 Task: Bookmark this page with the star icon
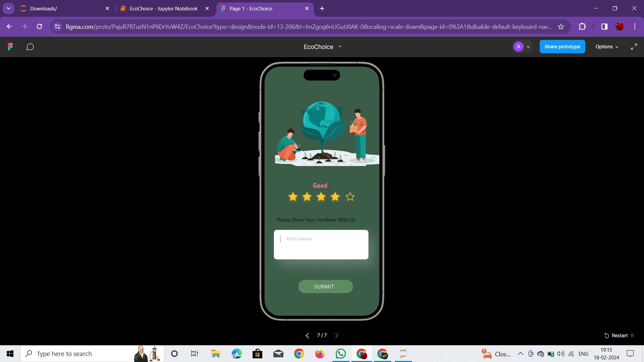tap(561, 26)
